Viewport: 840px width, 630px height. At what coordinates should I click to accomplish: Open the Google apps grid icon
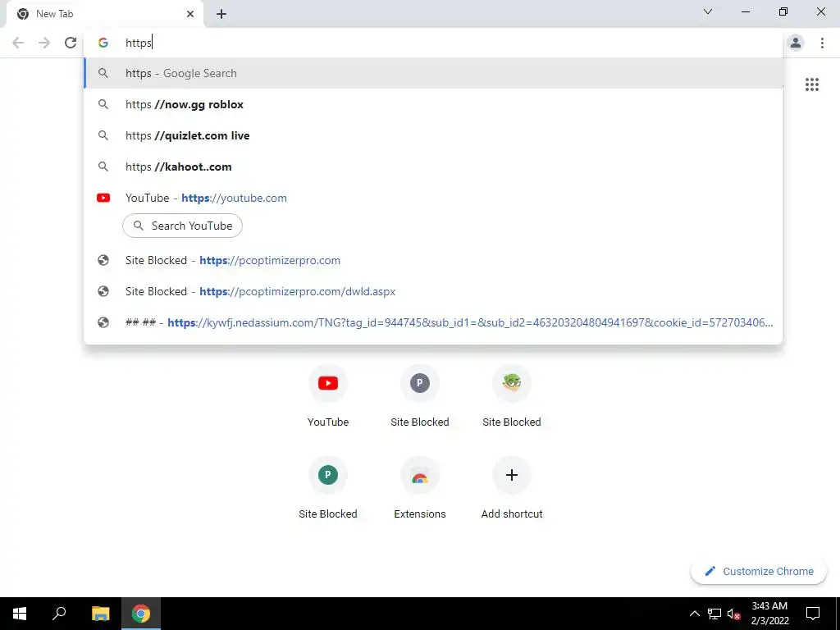pyautogui.click(x=811, y=84)
